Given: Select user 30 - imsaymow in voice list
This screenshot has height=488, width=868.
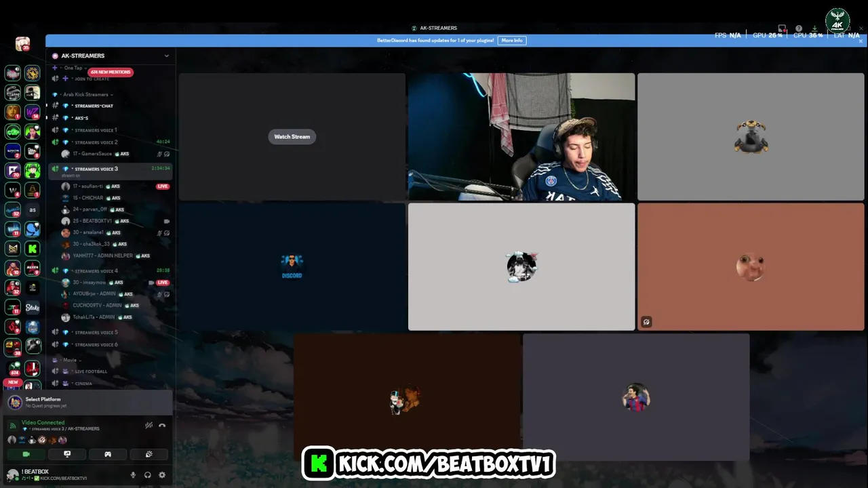Looking at the screenshot, I should pos(115,282).
